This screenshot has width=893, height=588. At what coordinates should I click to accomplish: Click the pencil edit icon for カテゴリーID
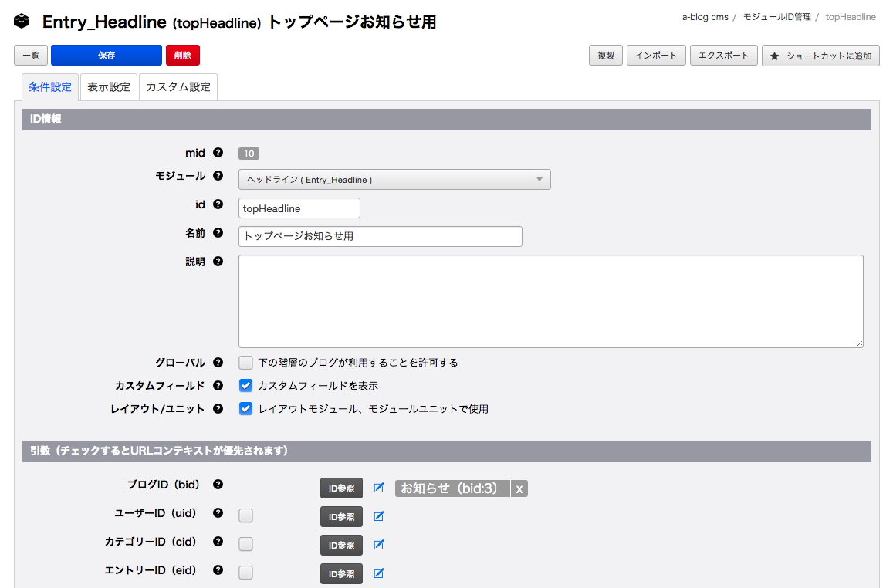[x=379, y=545]
